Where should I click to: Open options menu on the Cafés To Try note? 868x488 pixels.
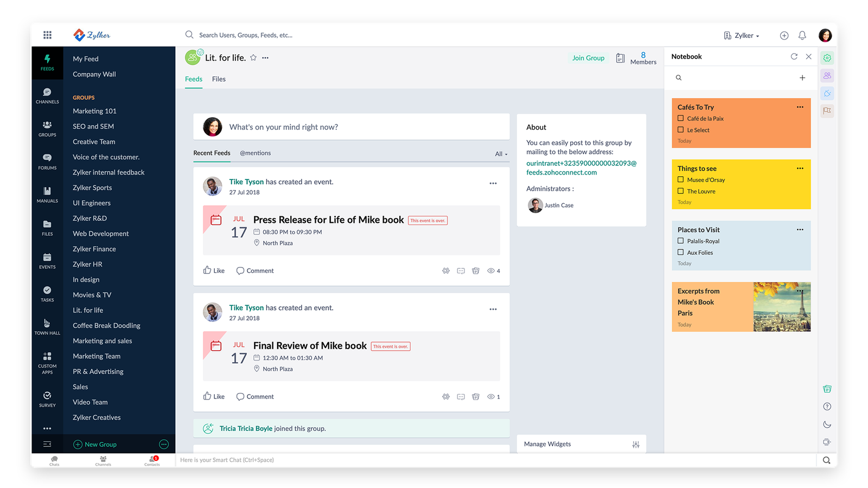(800, 107)
